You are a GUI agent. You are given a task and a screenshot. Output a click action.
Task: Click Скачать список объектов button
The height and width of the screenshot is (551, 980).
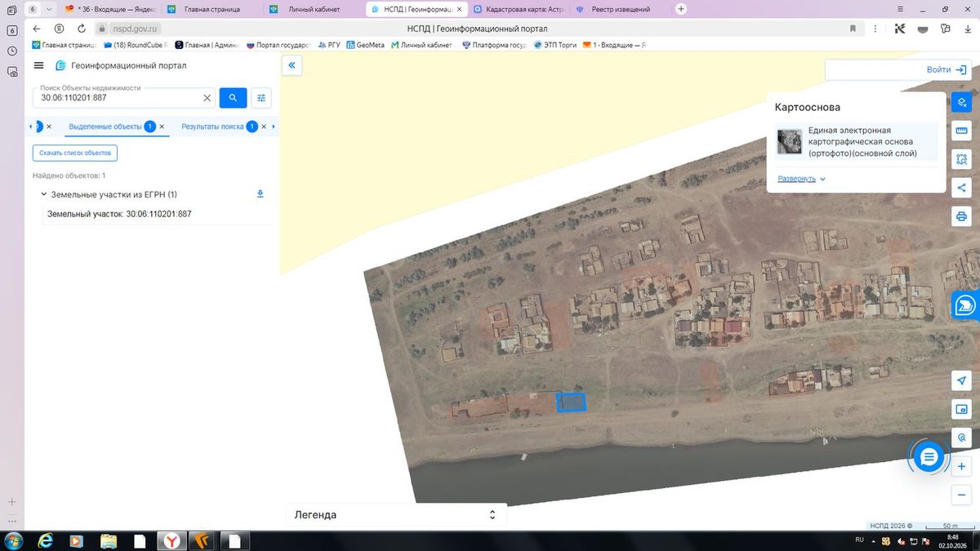(75, 153)
